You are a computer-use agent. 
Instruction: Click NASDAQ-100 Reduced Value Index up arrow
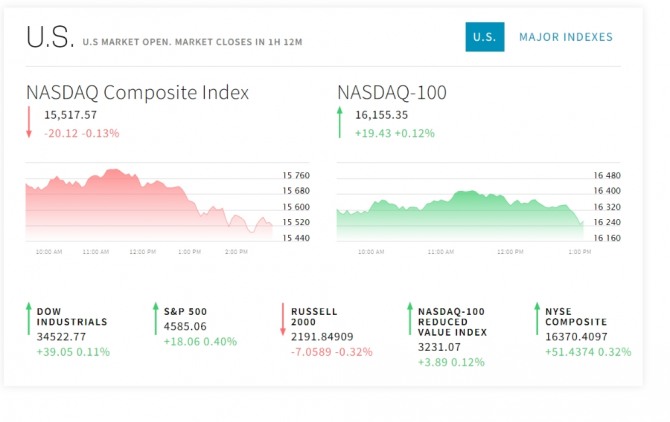coord(409,320)
